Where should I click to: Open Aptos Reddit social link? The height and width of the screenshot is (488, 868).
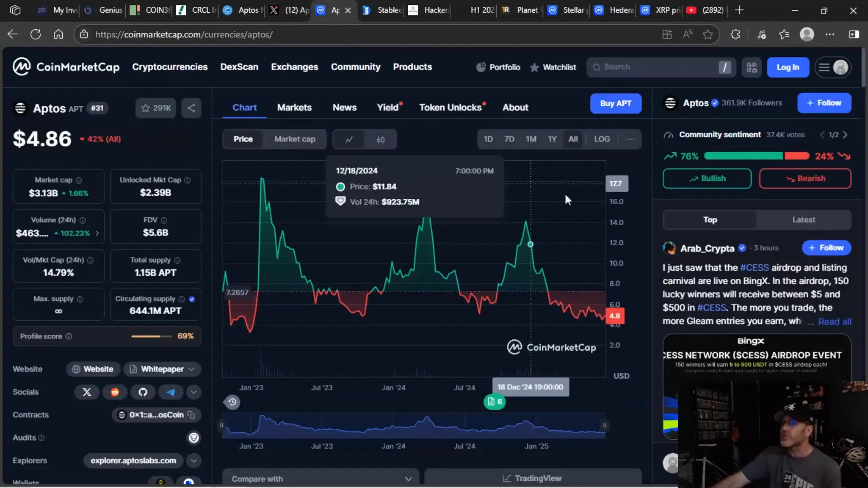click(115, 392)
